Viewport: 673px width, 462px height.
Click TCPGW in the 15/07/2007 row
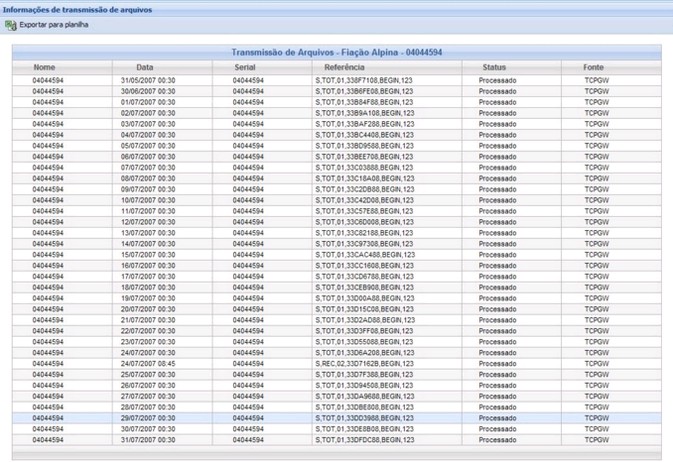596,254
